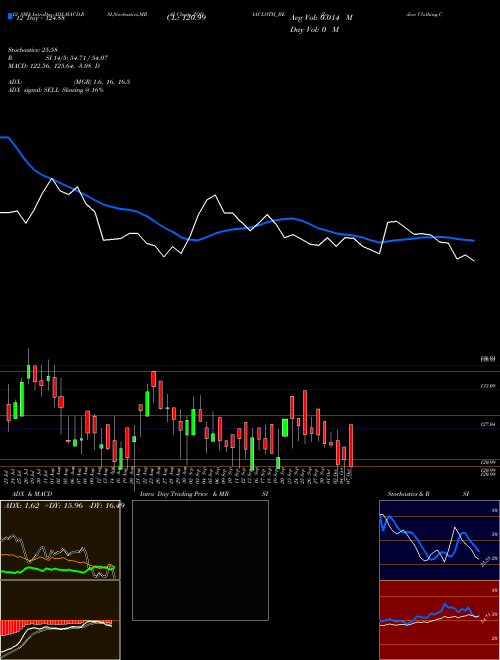This screenshot has width=500, height=660.
Task: Click the '(MGR) 1.6, 16, 16.5' ADX values
Action: pyautogui.click(x=101, y=82)
